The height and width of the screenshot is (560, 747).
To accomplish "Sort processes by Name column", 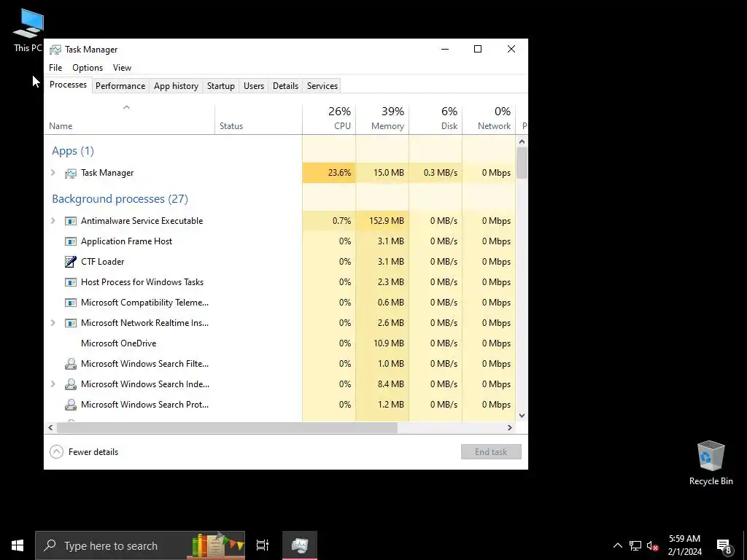I will [x=129, y=119].
